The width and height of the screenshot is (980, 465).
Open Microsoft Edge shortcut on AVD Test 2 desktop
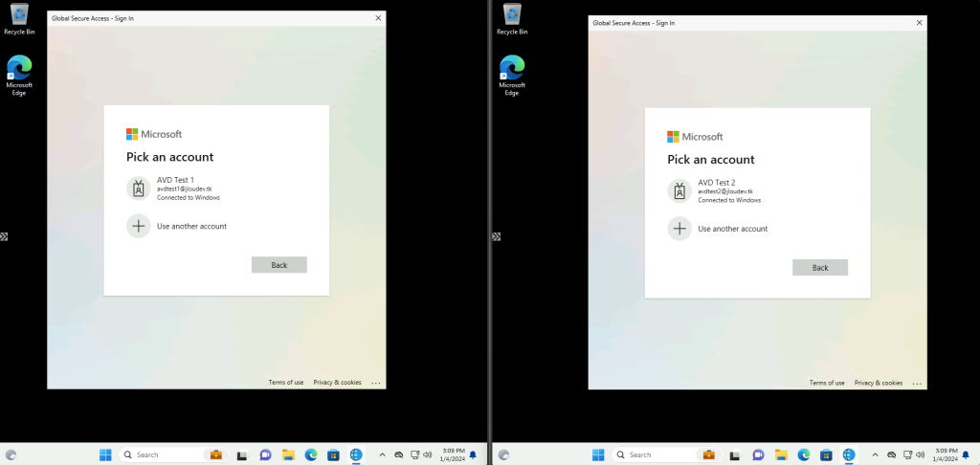[x=512, y=76]
